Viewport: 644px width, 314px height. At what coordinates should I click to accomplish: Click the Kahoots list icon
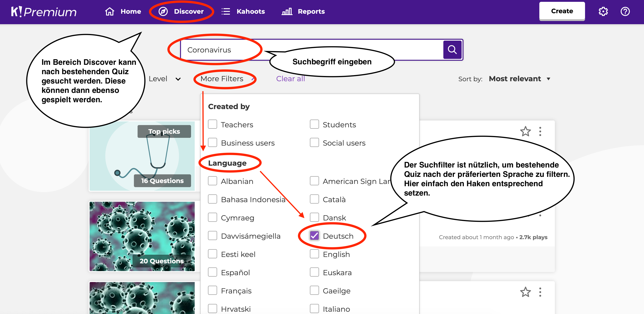click(x=226, y=11)
